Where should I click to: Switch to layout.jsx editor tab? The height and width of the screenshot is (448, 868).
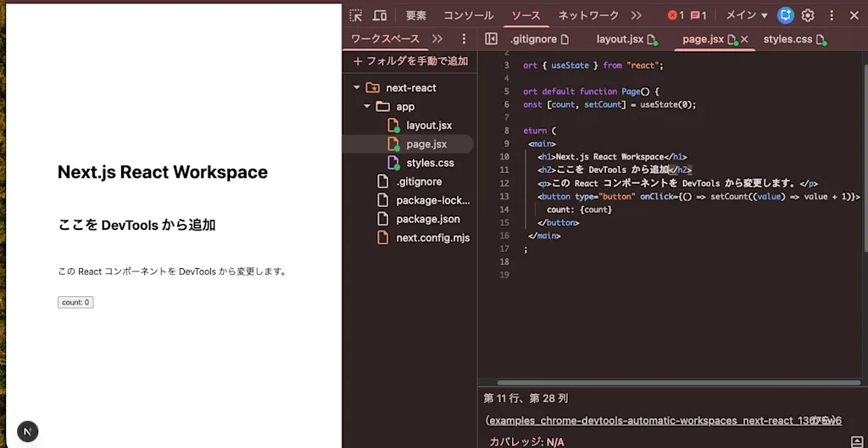(x=626, y=39)
